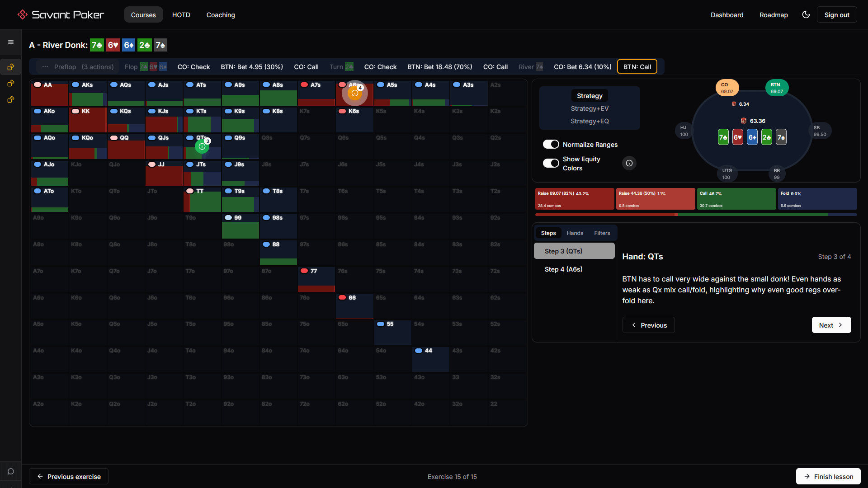
Task: Click Next with chevron arrow
Action: (831, 325)
